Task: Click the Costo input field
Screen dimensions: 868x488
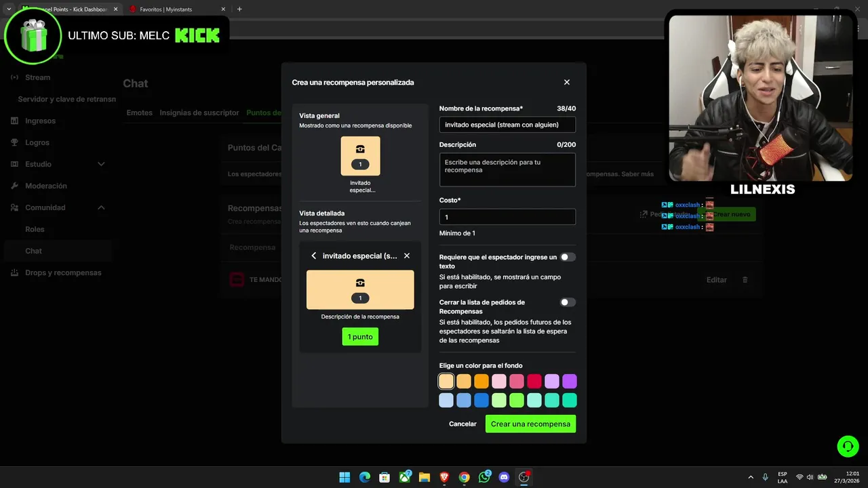Action: (507, 217)
